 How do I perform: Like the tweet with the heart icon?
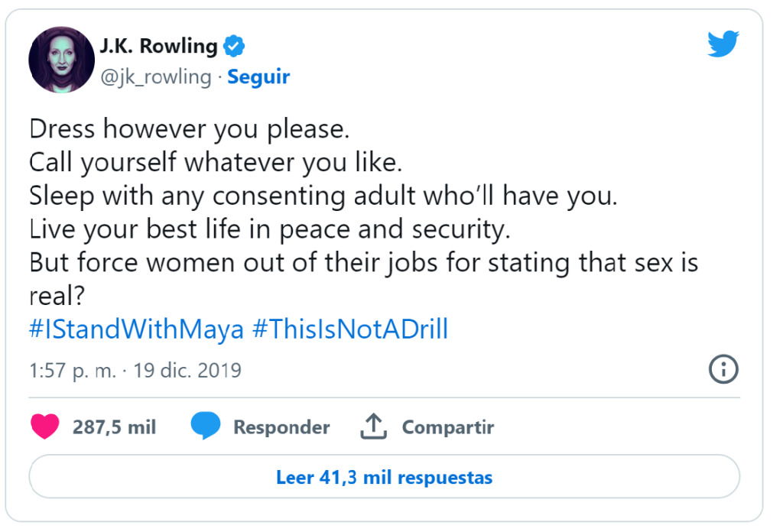pyautogui.click(x=45, y=427)
